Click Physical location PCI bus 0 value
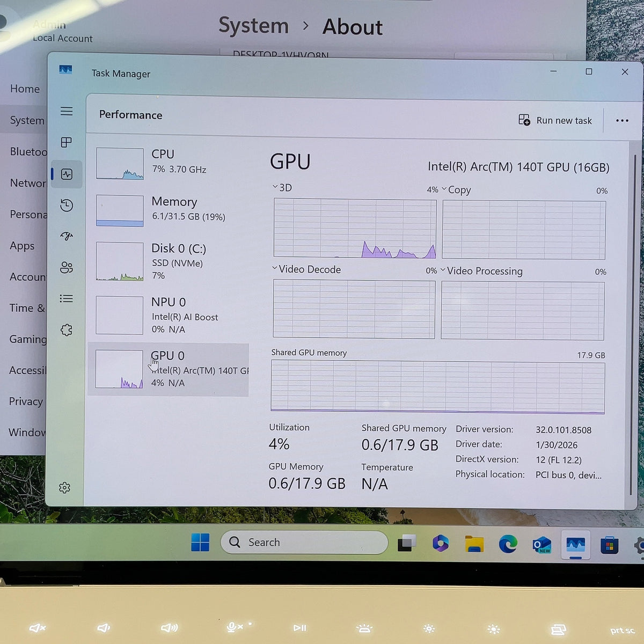 coord(568,475)
